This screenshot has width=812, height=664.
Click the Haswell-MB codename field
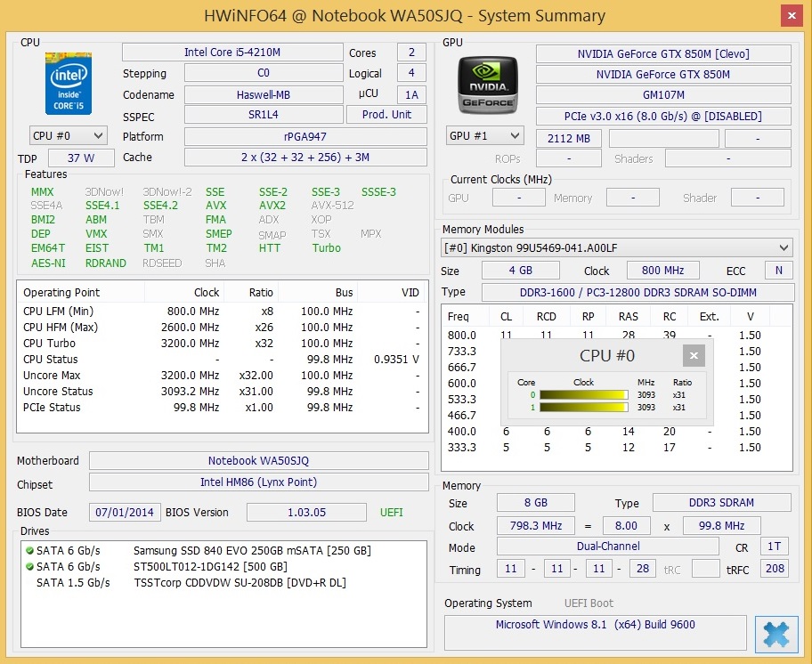pyautogui.click(x=264, y=94)
